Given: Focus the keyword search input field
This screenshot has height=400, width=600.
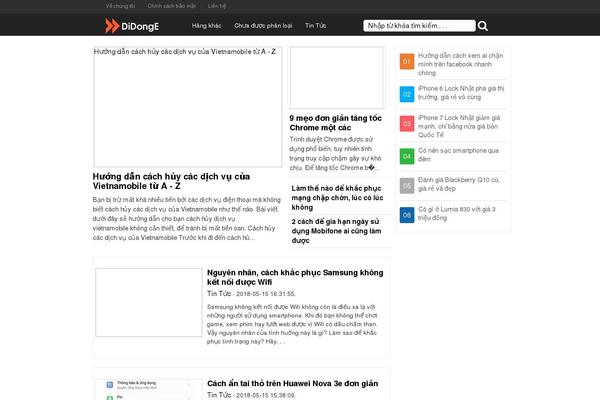Looking at the screenshot, I should (419, 26).
